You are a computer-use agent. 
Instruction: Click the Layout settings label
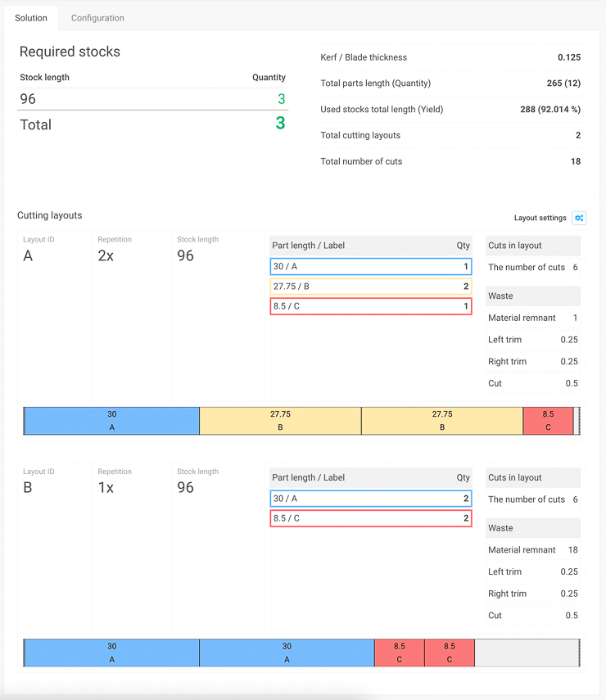pyautogui.click(x=540, y=218)
